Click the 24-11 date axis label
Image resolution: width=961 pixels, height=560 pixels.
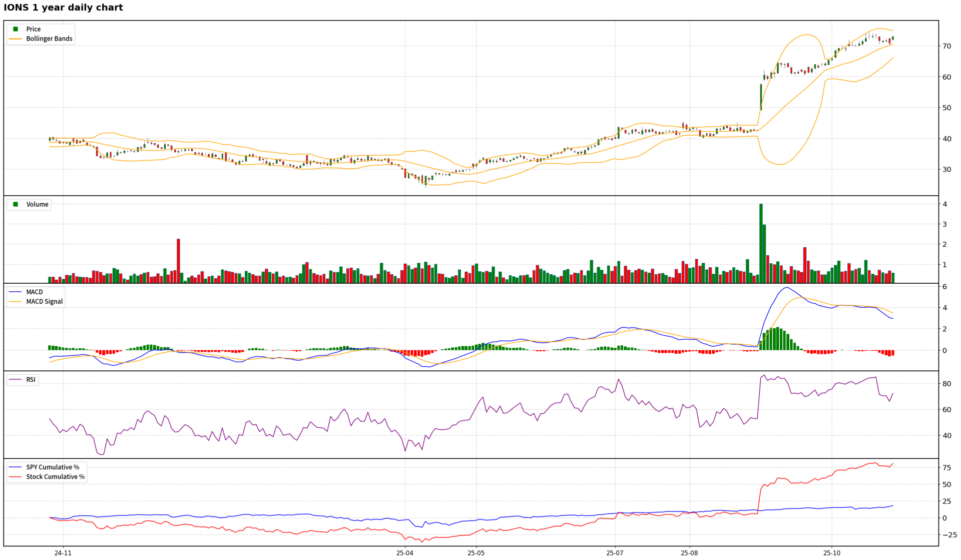(63, 553)
